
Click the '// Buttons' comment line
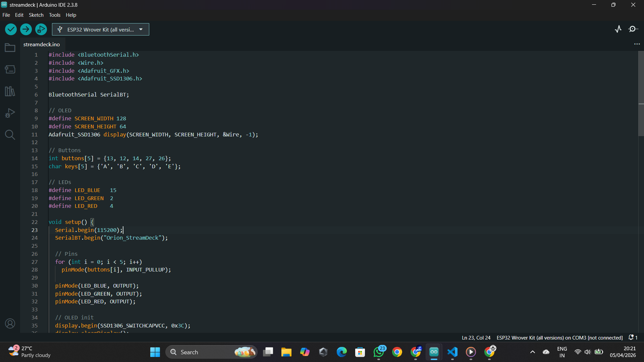click(x=65, y=150)
